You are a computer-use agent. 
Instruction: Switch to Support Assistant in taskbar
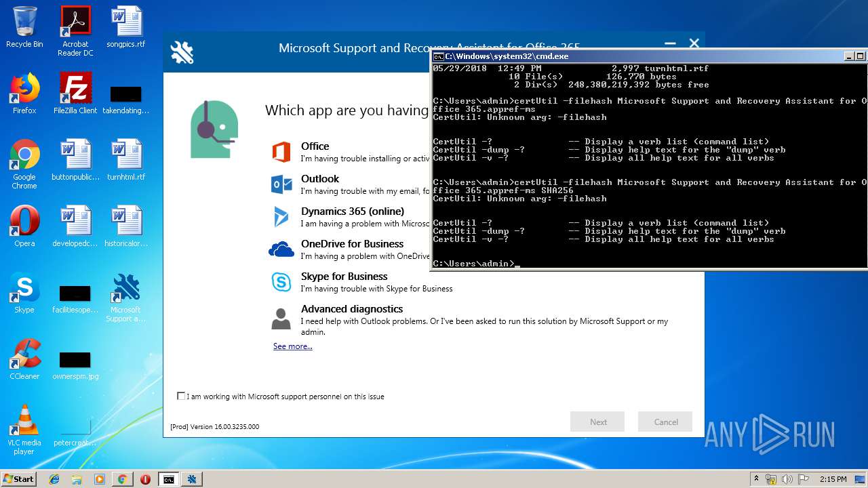(192, 479)
